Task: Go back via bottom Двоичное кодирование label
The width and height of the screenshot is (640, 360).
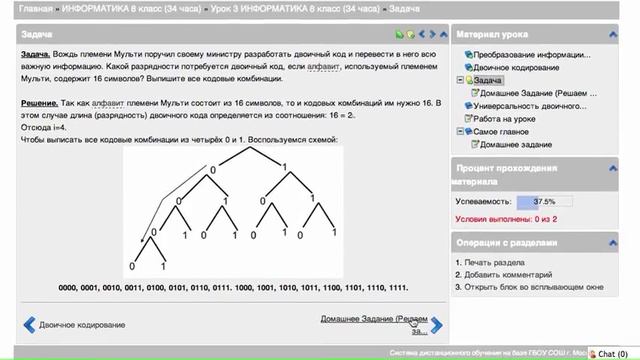Action: point(82,325)
